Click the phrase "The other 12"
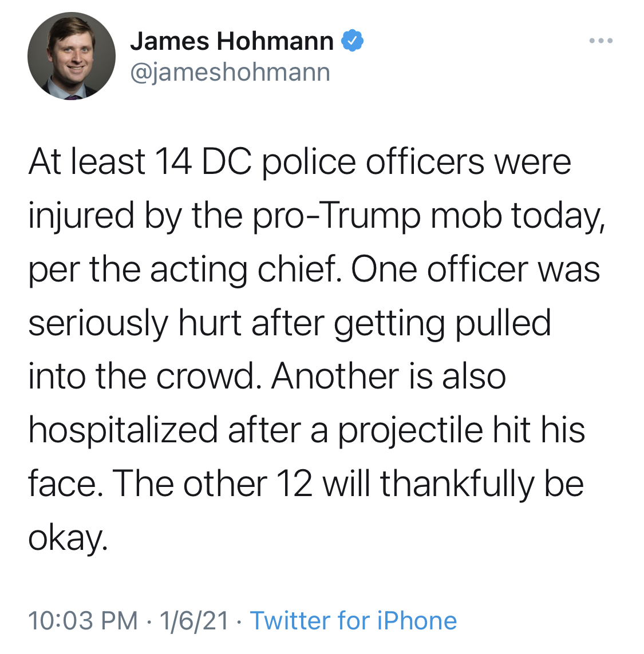The height and width of the screenshot is (654, 644). click(212, 484)
